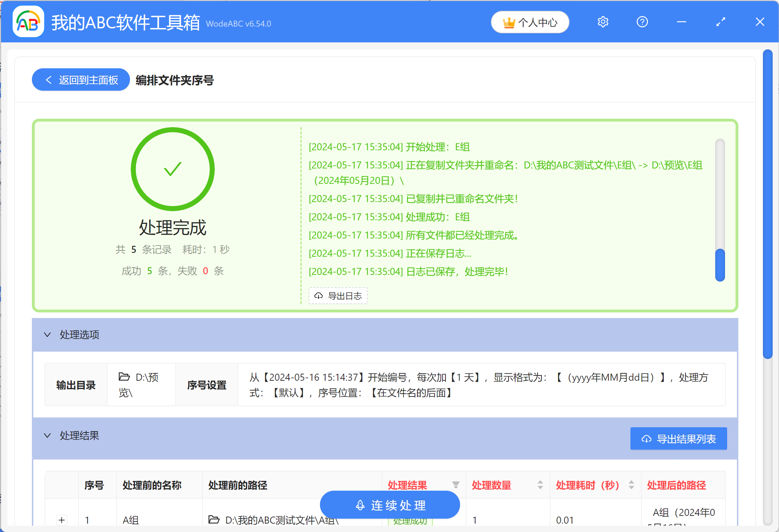Click the folder icon beside A组 path

(x=214, y=520)
